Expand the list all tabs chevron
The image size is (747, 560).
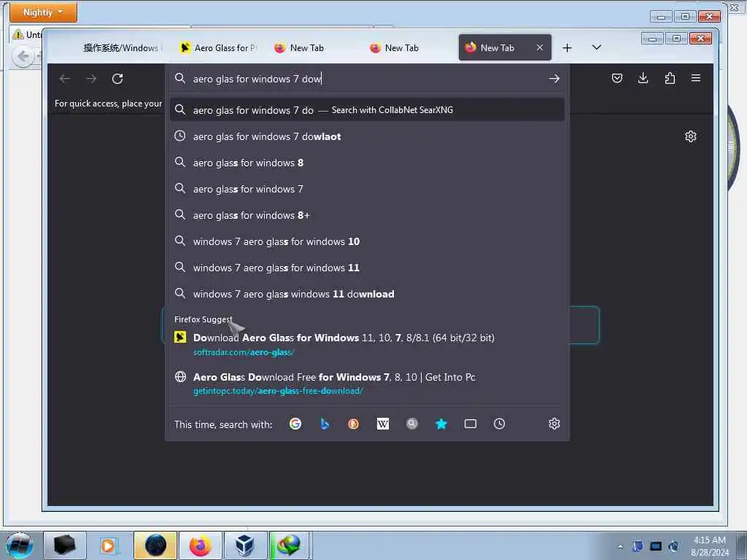(x=597, y=47)
